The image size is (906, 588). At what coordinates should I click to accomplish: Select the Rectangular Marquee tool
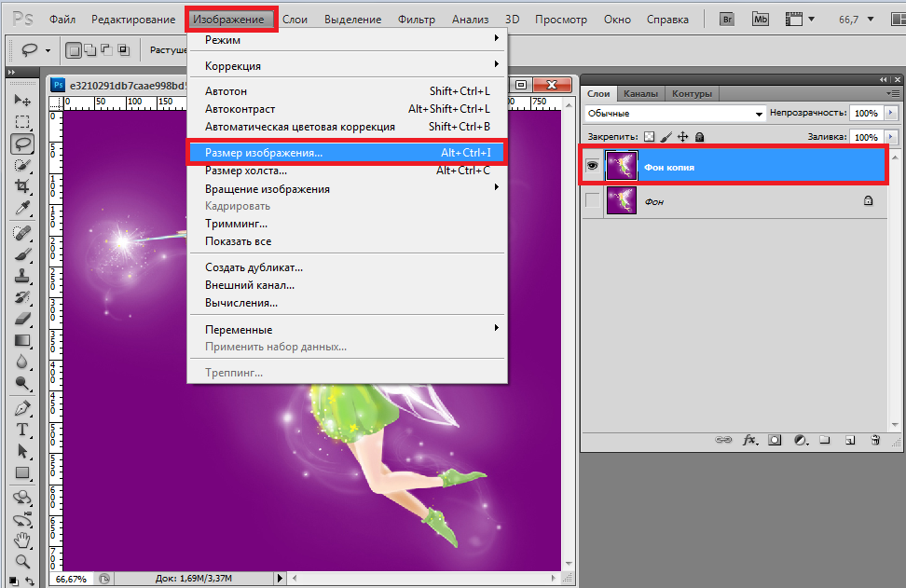pos(22,122)
